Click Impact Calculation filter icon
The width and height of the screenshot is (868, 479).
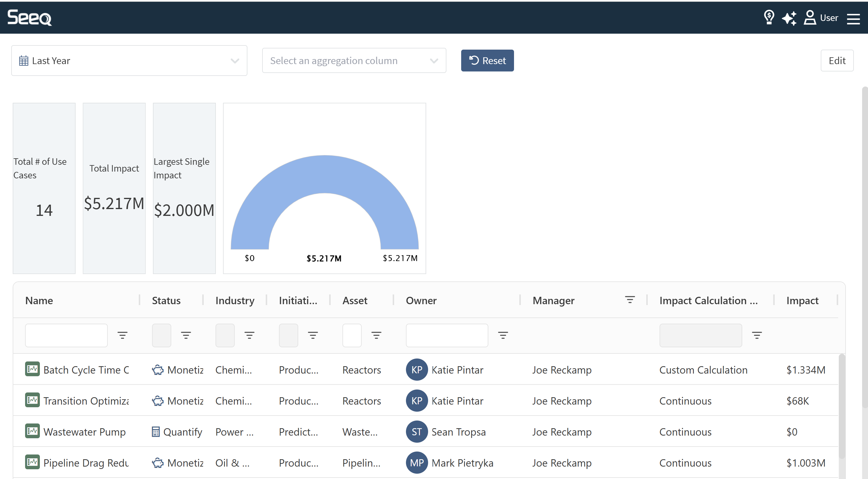tap(756, 335)
